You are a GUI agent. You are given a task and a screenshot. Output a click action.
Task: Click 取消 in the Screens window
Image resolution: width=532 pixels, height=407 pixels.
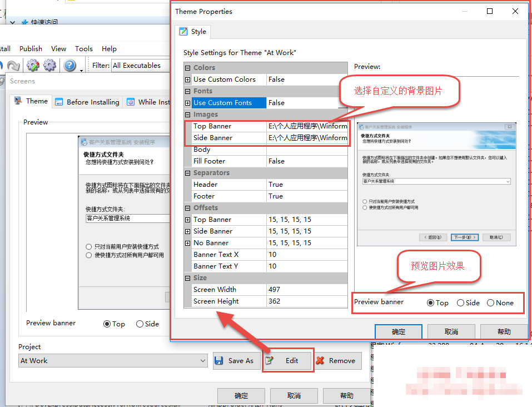[x=294, y=396]
